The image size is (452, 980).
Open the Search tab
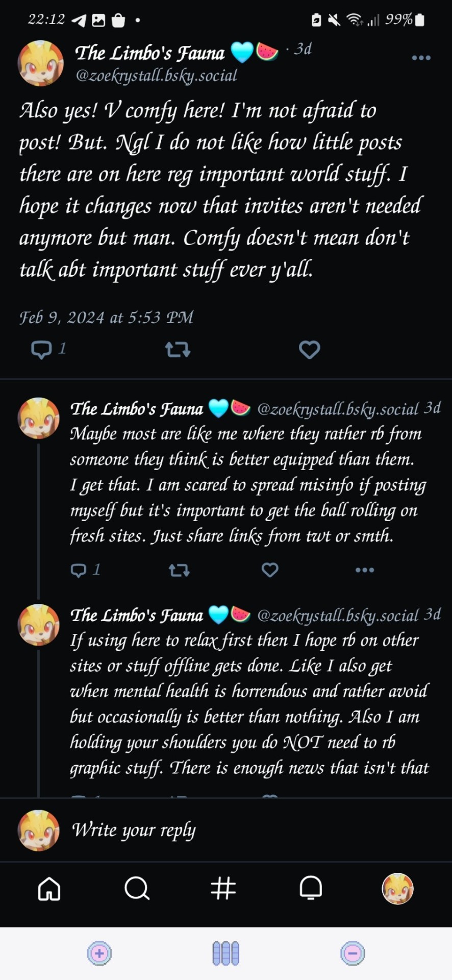tap(137, 889)
